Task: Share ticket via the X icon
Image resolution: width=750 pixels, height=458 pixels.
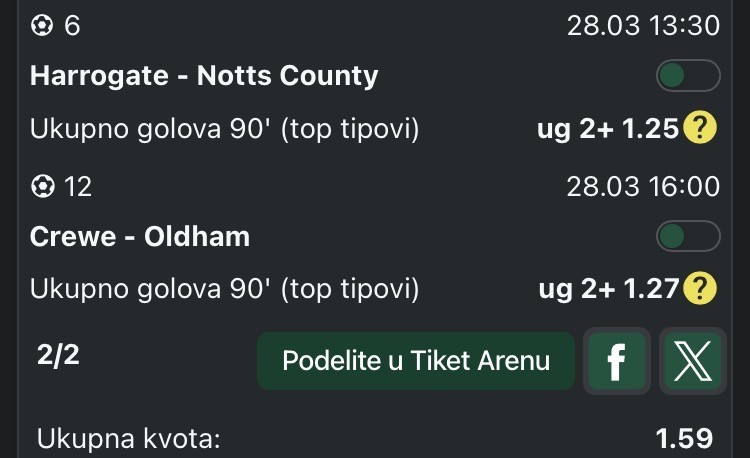Action: tap(691, 361)
